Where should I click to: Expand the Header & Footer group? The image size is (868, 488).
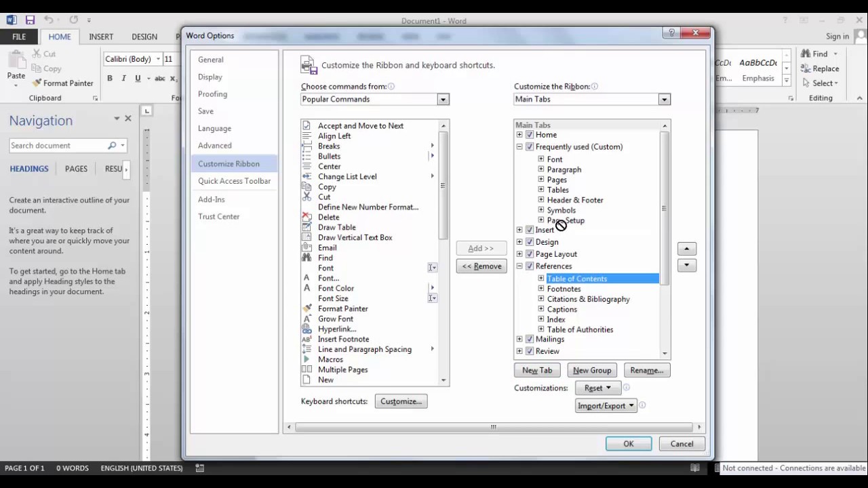tap(541, 200)
